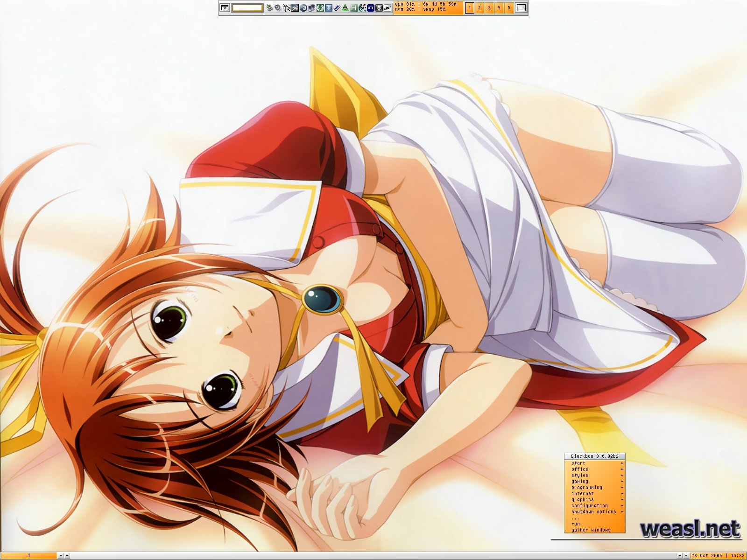Open the 'styles' submenu
This screenshot has width=747, height=560.
tap(594, 476)
